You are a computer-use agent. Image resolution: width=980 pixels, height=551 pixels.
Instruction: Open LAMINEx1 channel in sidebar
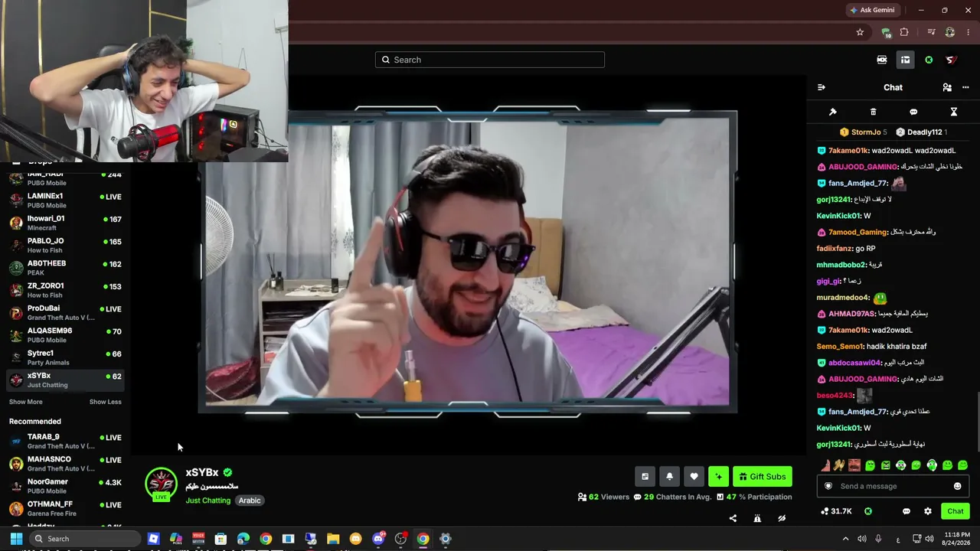[65, 200]
